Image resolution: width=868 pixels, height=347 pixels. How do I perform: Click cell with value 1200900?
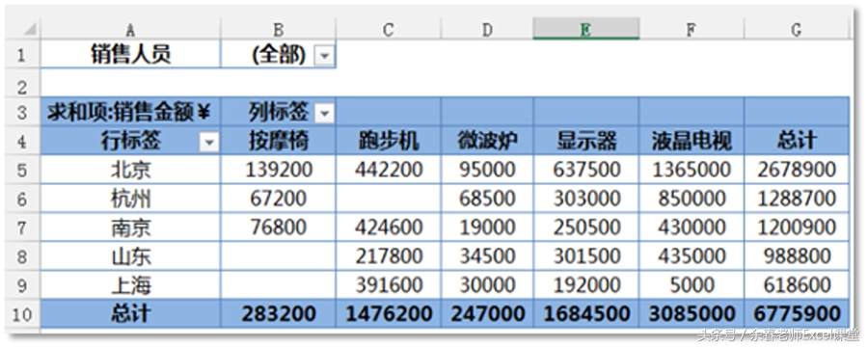click(x=797, y=227)
